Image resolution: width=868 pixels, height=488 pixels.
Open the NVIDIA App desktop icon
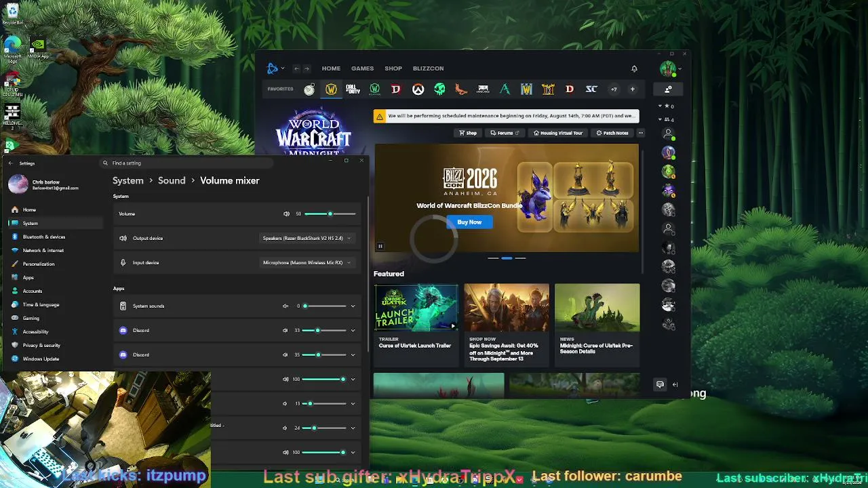[38, 49]
